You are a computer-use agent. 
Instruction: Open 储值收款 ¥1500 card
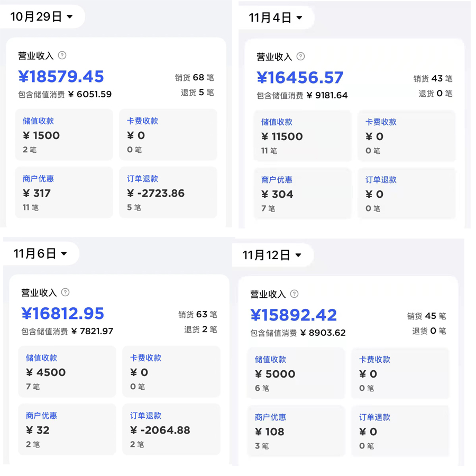(x=64, y=135)
